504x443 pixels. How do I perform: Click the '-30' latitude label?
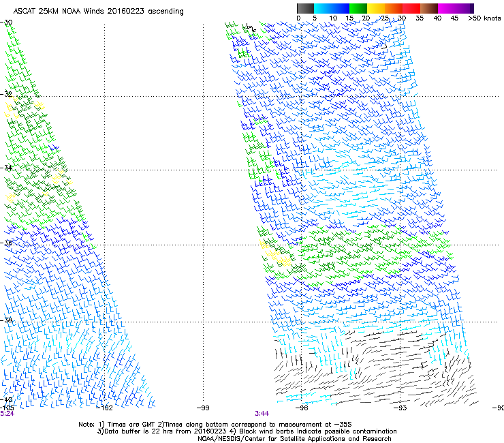coord(6,22)
